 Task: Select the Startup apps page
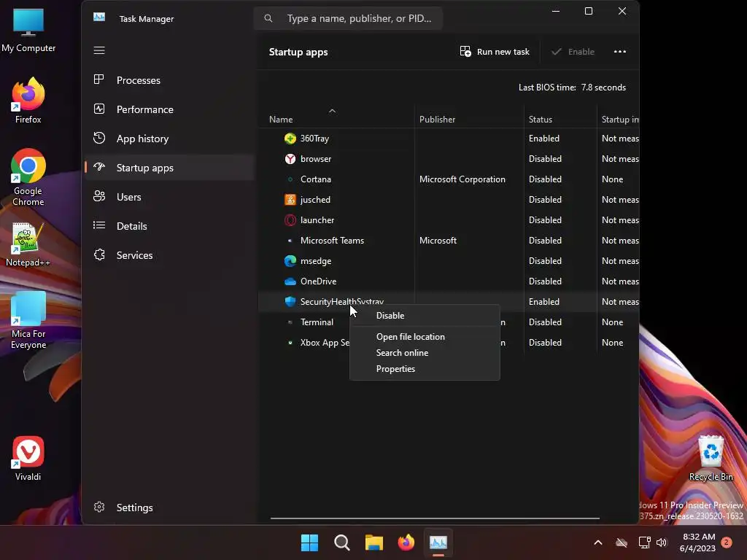pos(169,168)
